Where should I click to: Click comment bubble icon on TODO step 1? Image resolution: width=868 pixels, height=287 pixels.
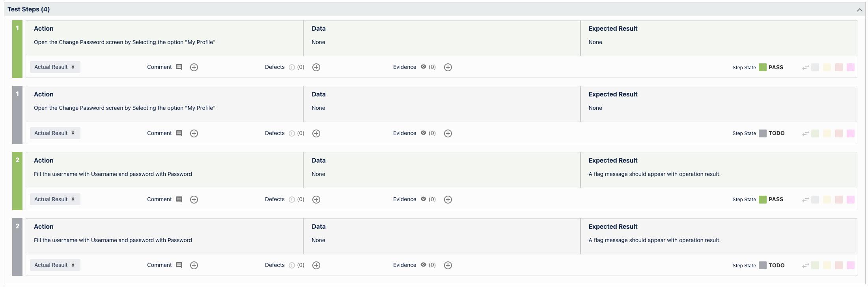179,133
